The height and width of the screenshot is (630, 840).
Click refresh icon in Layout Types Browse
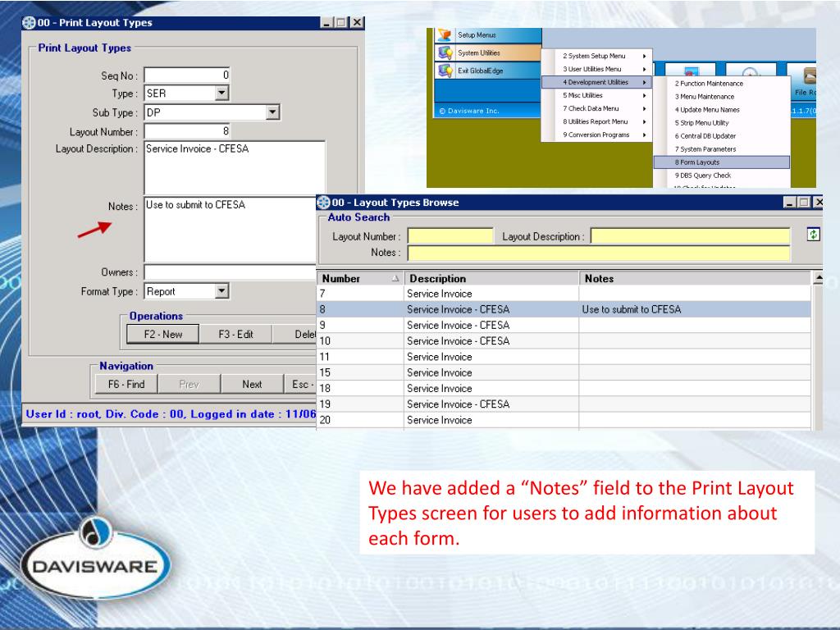[x=813, y=234]
